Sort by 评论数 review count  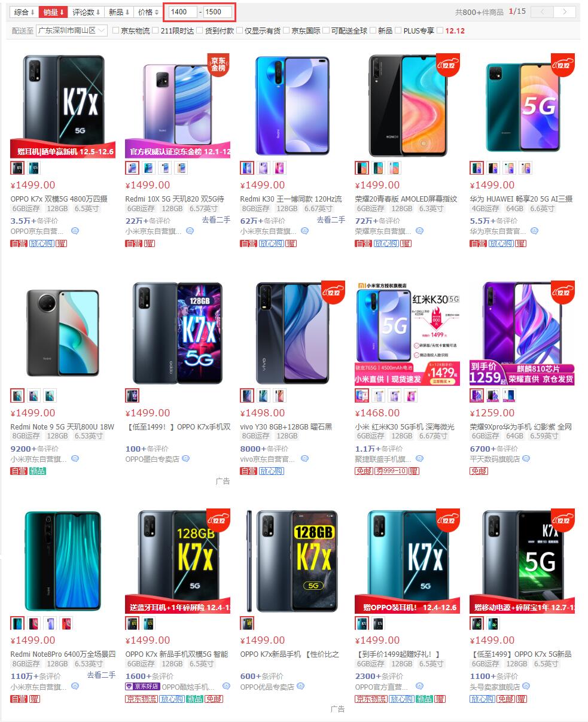(86, 12)
